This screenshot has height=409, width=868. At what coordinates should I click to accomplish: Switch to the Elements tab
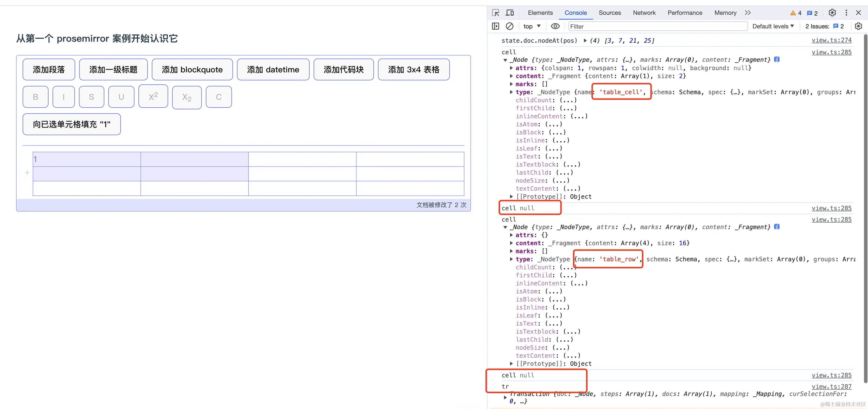[x=540, y=13]
